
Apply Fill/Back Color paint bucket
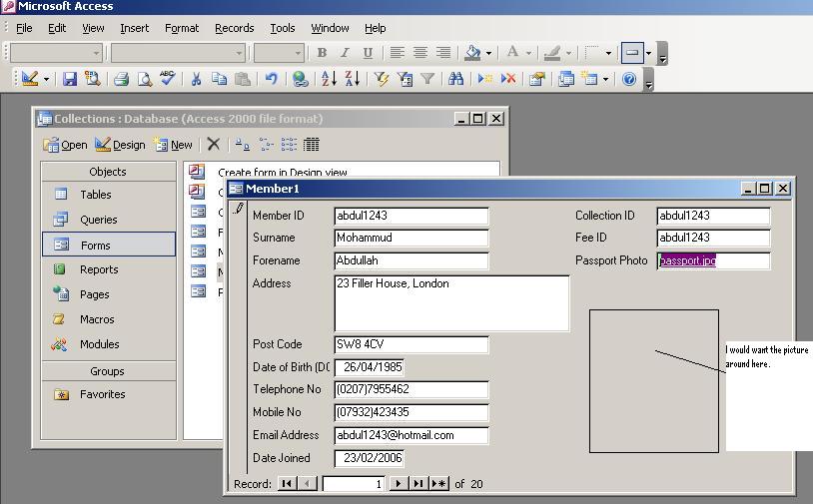pyautogui.click(x=472, y=52)
